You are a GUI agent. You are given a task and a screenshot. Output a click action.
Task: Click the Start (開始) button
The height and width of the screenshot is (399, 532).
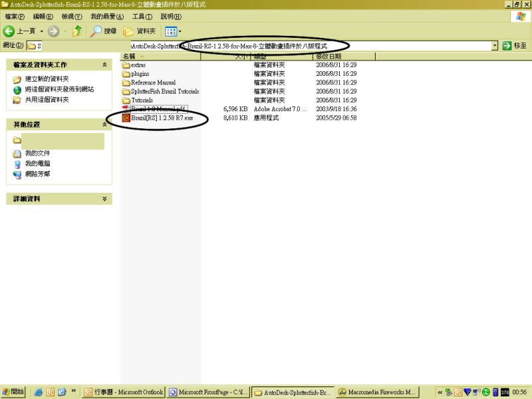click(x=13, y=392)
